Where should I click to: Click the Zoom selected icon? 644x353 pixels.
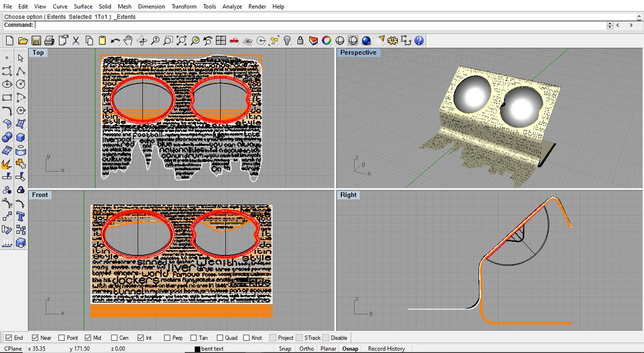coord(194,41)
